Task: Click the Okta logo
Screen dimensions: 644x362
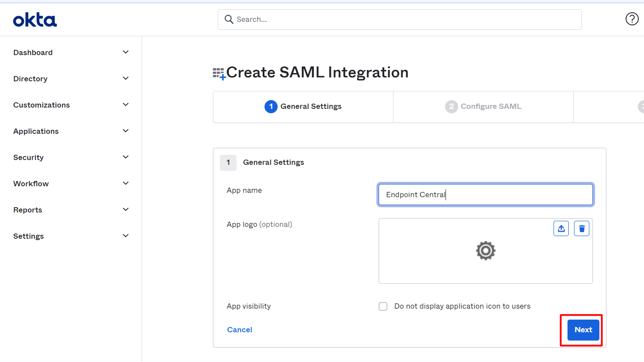Action: point(35,20)
